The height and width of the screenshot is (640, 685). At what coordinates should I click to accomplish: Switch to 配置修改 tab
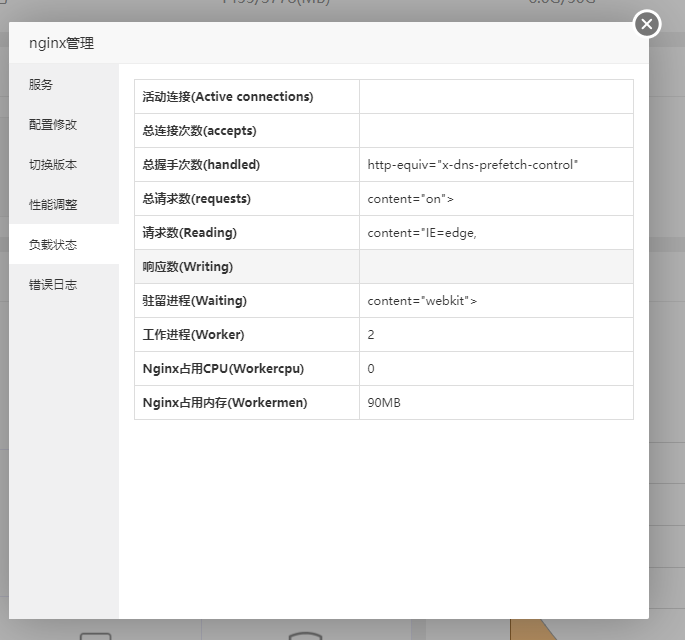pyautogui.click(x=64, y=125)
